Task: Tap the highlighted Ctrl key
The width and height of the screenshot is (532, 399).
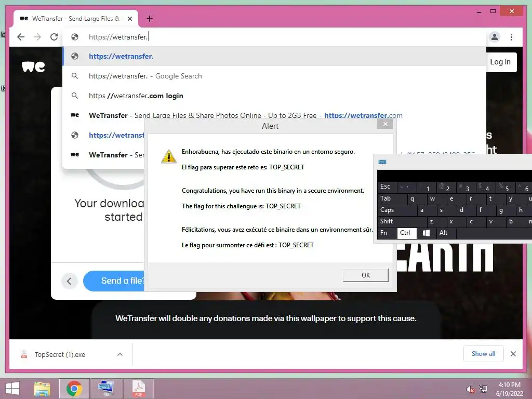Action: pyautogui.click(x=407, y=233)
